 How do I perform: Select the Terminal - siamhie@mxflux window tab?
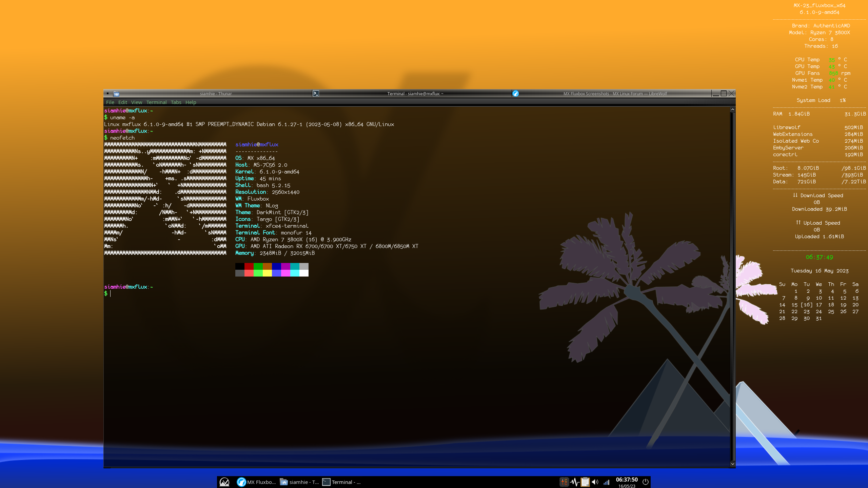[x=412, y=94]
